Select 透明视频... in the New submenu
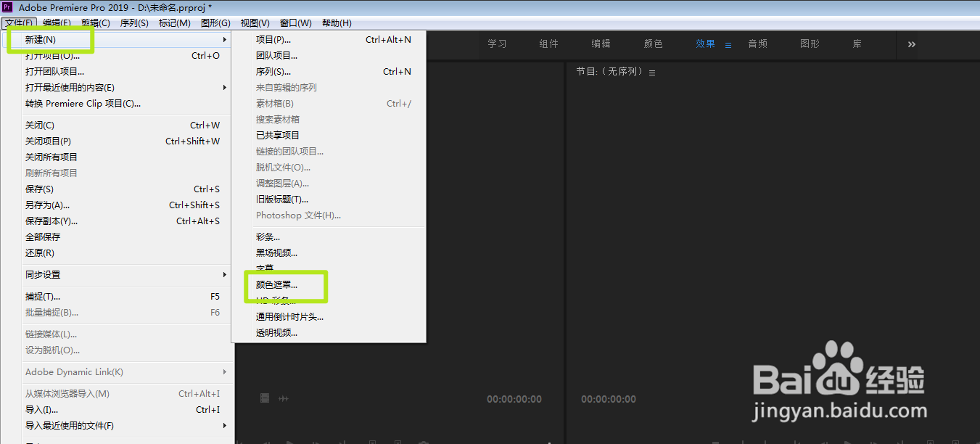The height and width of the screenshot is (444, 980). click(329, 332)
